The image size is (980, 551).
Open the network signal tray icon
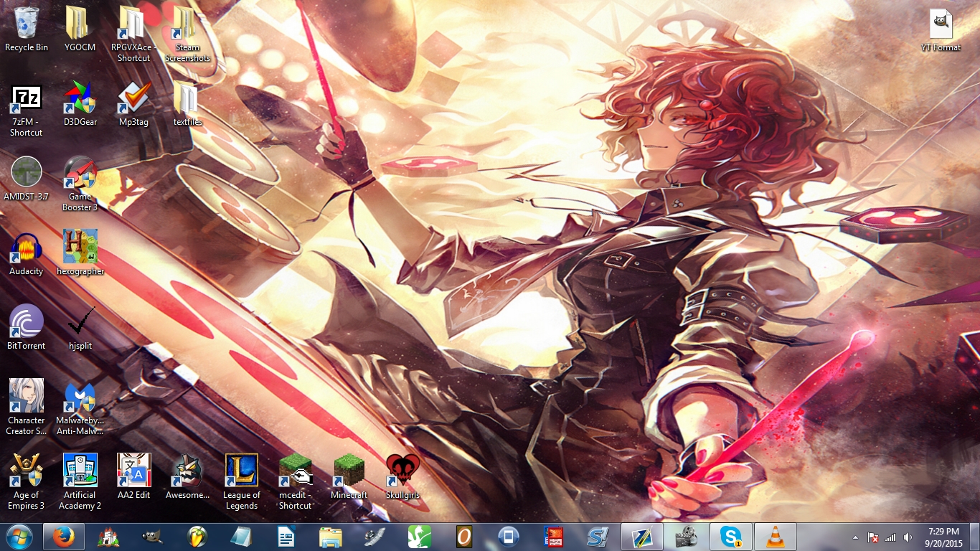890,537
